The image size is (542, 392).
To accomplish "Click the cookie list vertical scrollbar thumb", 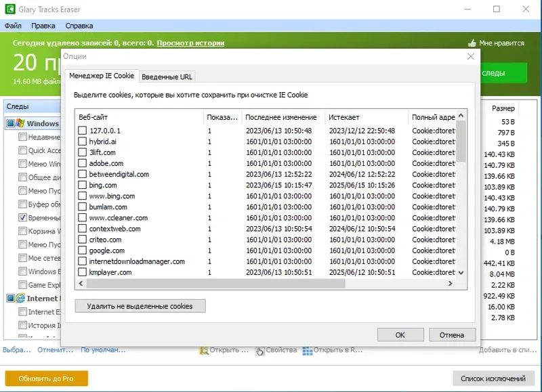I will pyautogui.click(x=461, y=141).
